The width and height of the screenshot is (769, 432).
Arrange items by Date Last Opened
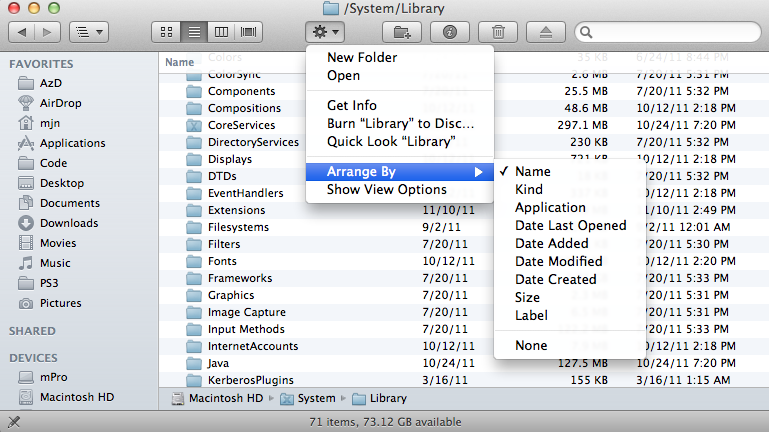(x=570, y=226)
